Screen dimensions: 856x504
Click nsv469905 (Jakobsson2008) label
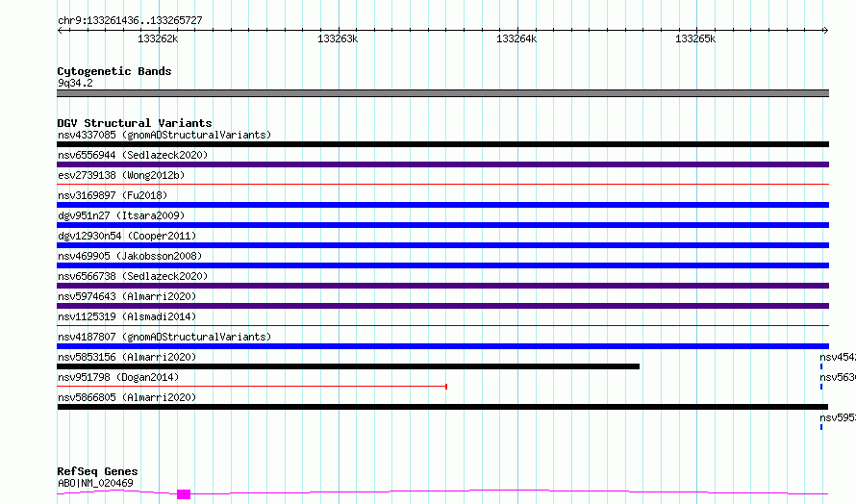pyautogui.click(x=130, y=256)
